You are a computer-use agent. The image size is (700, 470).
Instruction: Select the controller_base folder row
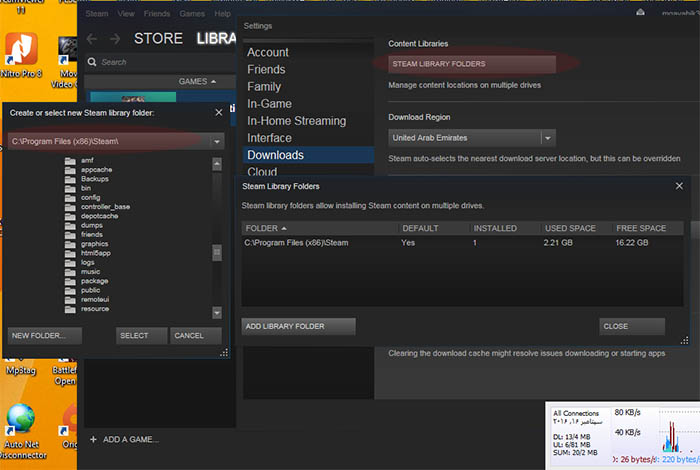97,207
